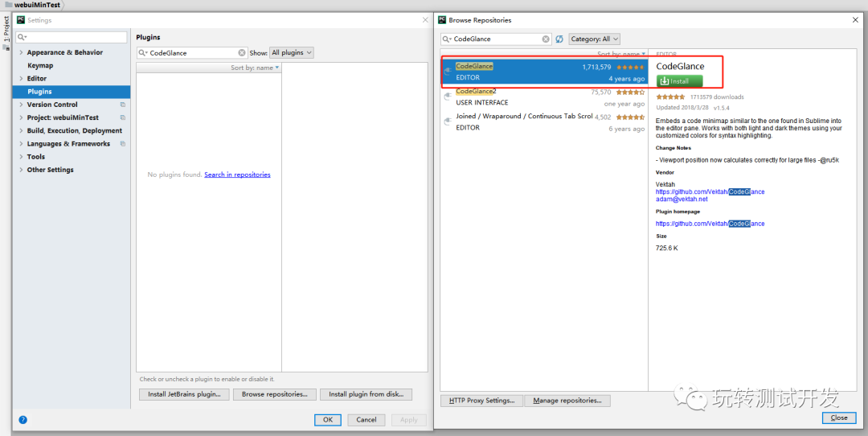Click the magnifier icon in settings tree search
The height and width of the screenshot is (436, 868).
click(x=22, y=37)
